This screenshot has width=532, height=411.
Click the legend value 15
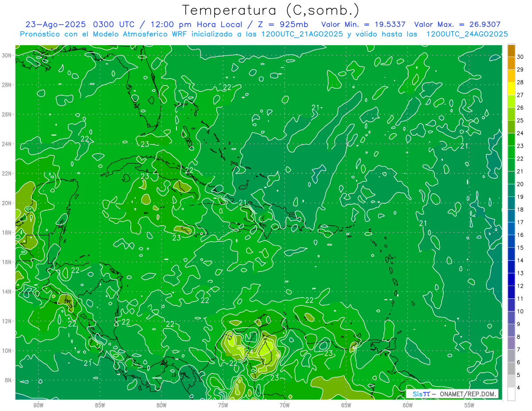[520, 247]
